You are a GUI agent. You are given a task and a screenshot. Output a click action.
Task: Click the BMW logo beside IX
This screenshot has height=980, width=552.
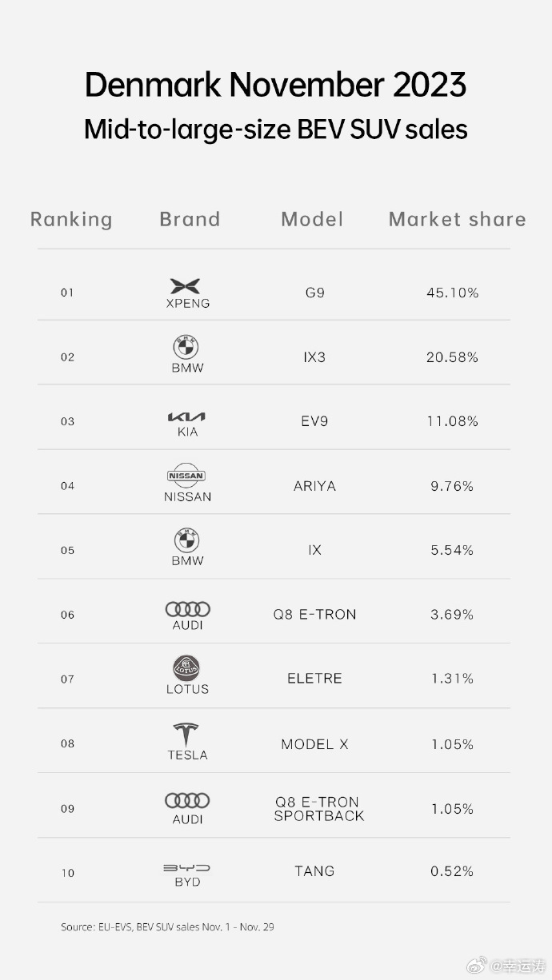186,540
